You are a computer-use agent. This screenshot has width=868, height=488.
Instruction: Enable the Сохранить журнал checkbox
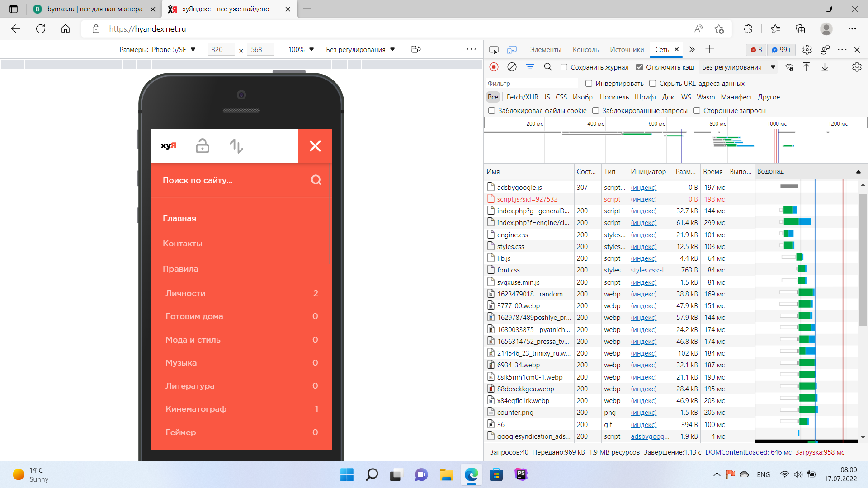[x=564, y=67]
